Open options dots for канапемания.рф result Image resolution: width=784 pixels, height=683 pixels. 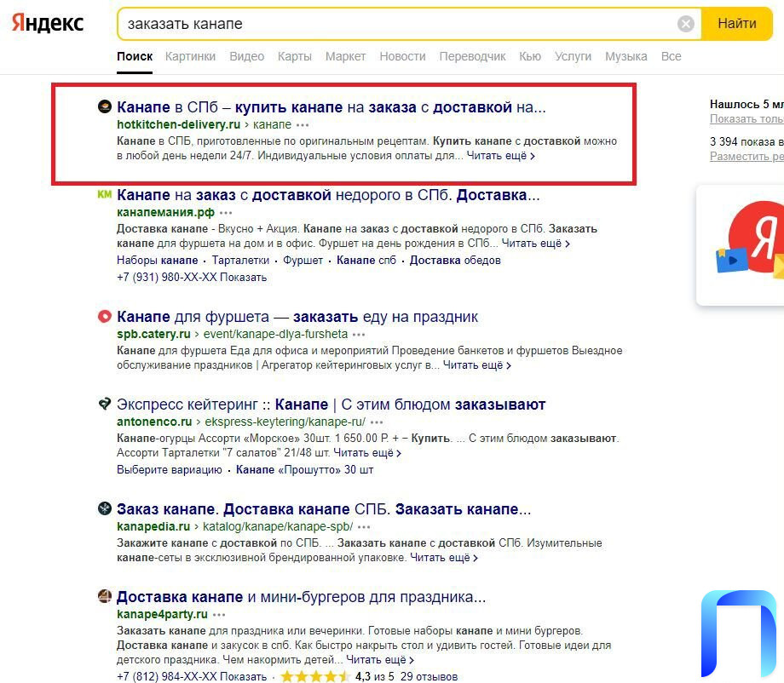(x=226, y=213)
